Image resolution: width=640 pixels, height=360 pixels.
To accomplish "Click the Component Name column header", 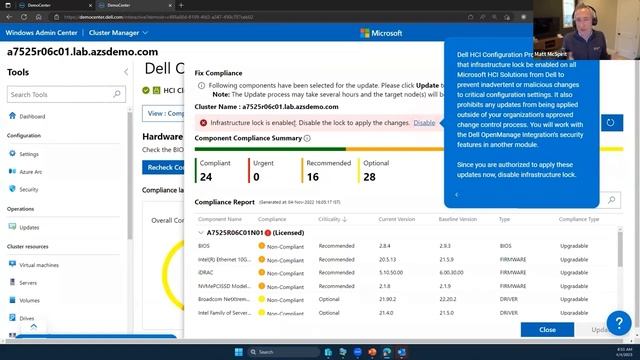I will tap(220, 219).
